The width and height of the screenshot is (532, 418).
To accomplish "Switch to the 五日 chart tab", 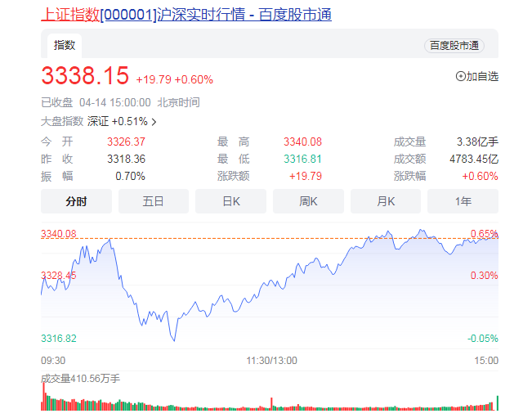I will (154, 201).
